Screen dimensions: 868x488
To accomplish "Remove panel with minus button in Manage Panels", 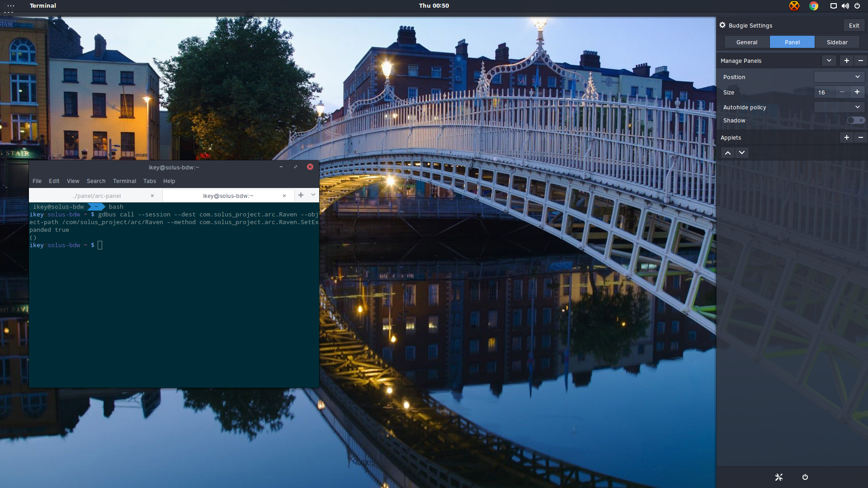I will tap(861, 61).
